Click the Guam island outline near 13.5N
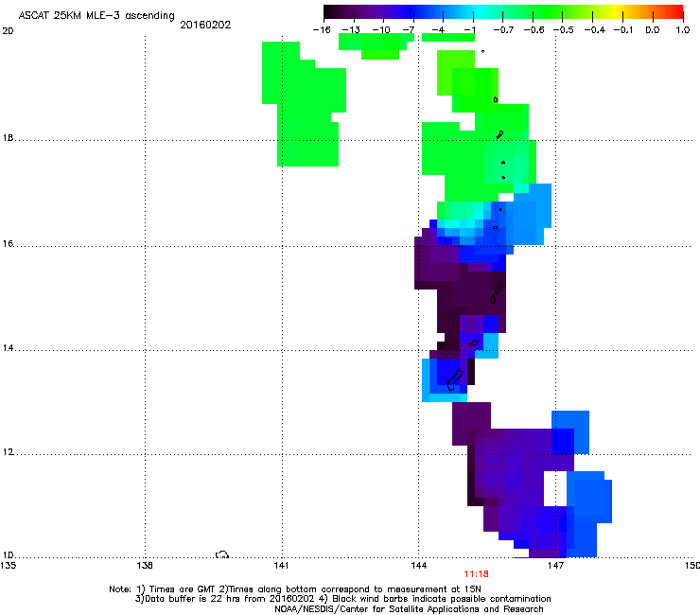The height and width of the screenshot is (615, 700). pos(454,379)
